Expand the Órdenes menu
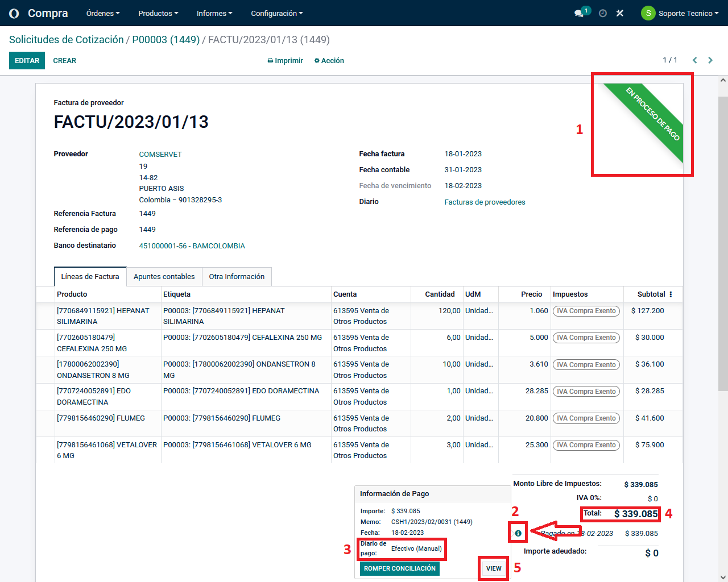Viewport: 728px width, 582px height. point(103,13)
